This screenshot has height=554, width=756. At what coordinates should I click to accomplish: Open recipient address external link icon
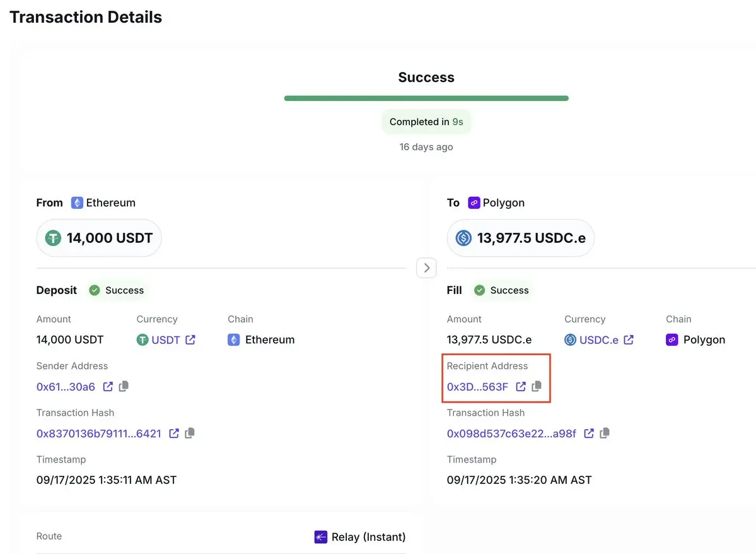click(x=521, y=386)
